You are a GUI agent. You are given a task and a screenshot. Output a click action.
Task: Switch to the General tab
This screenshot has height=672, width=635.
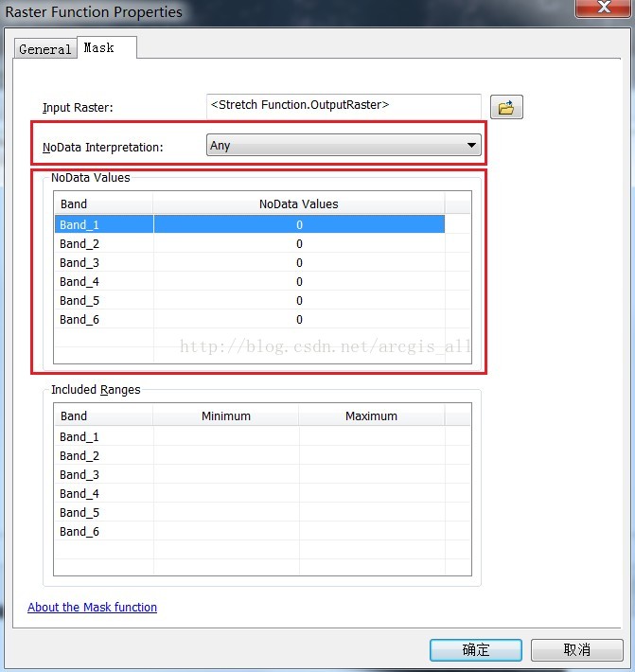pyautogui.click(x=45, y=49)
